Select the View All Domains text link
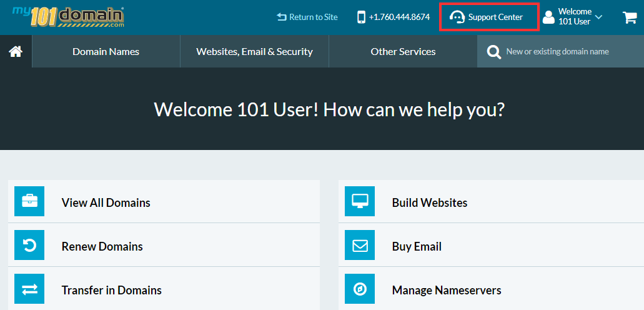Viewport: 644px width, 310px height. [106, 202]
